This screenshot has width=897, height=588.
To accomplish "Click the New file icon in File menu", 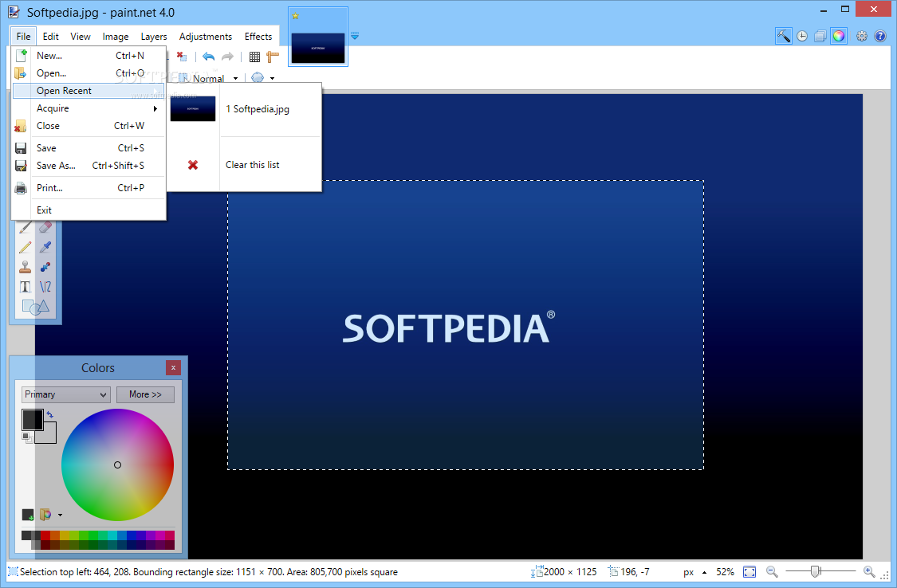I will pos(22,56).
